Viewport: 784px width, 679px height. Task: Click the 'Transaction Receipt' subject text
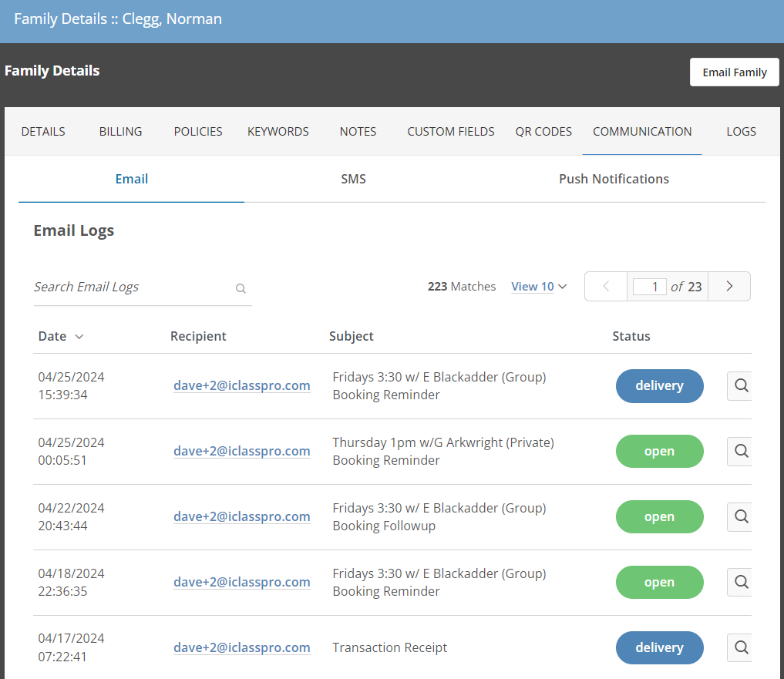tap(389, 647)
